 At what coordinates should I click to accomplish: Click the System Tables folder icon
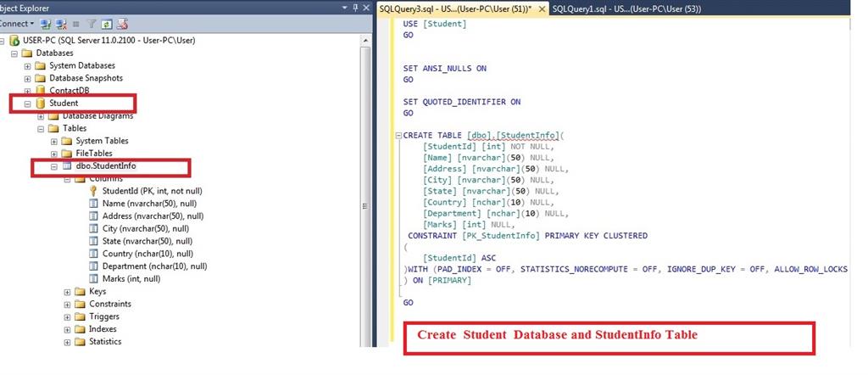66,141
